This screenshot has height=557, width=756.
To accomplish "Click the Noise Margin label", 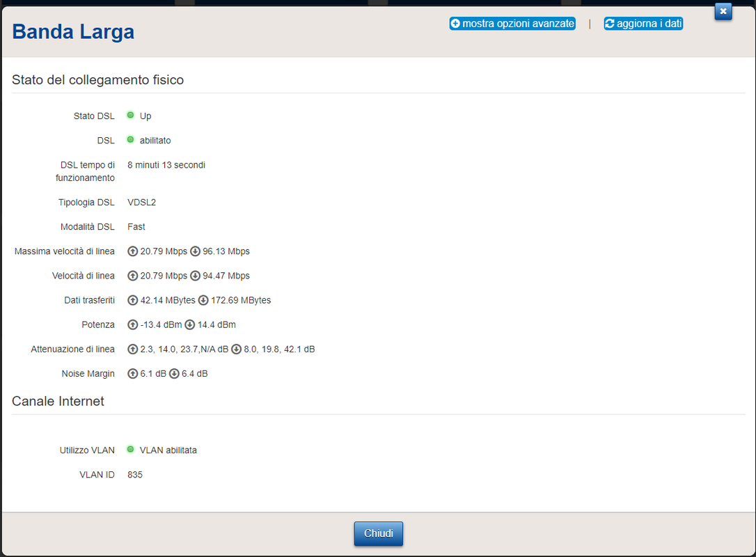I will click(88, 374).
